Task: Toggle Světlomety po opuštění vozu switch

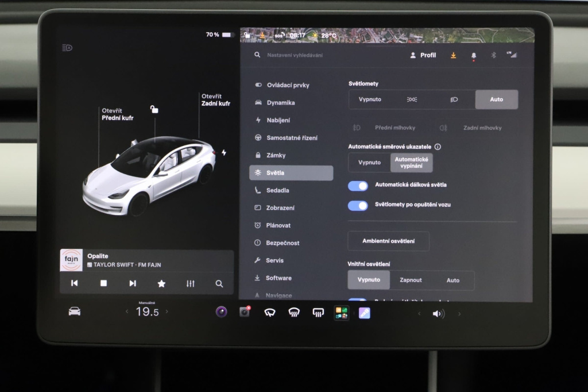Action: tap(358, 205)
